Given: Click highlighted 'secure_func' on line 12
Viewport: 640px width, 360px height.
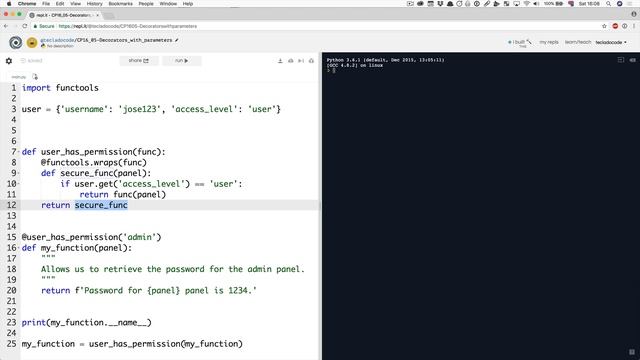Looking at the screenshot, I should (101, 205).
